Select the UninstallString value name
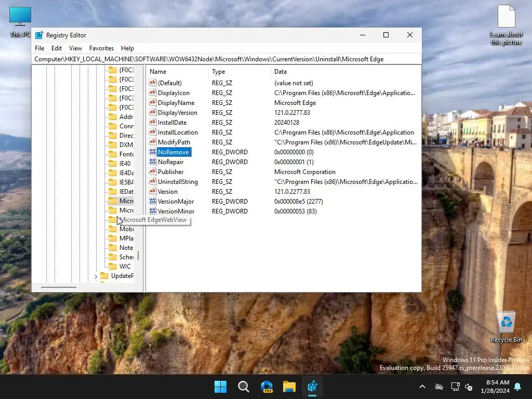The image size is (532, 399). [178, 181]
